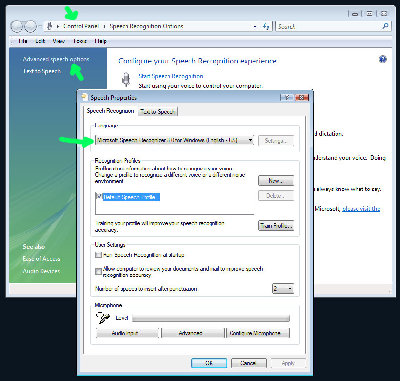This screenshot has height=381, width=400.
Task: Open the Help menu
Action: click(x=100, y=41)
